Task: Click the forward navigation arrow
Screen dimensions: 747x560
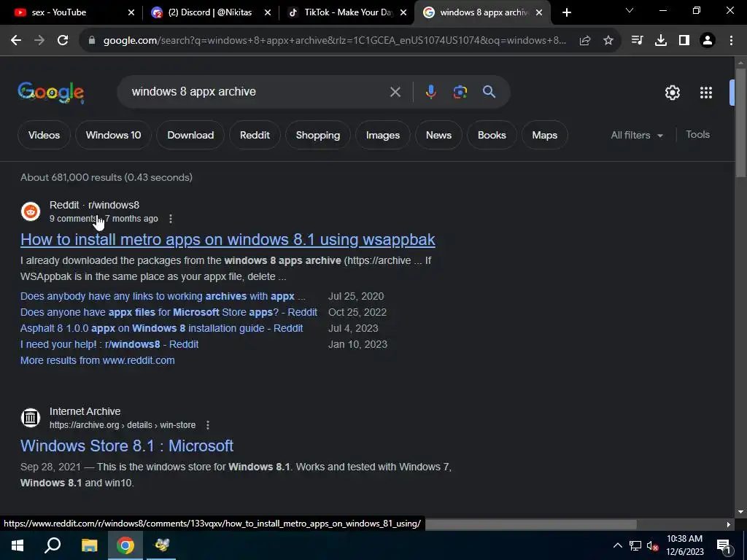Action: [39, 41]
